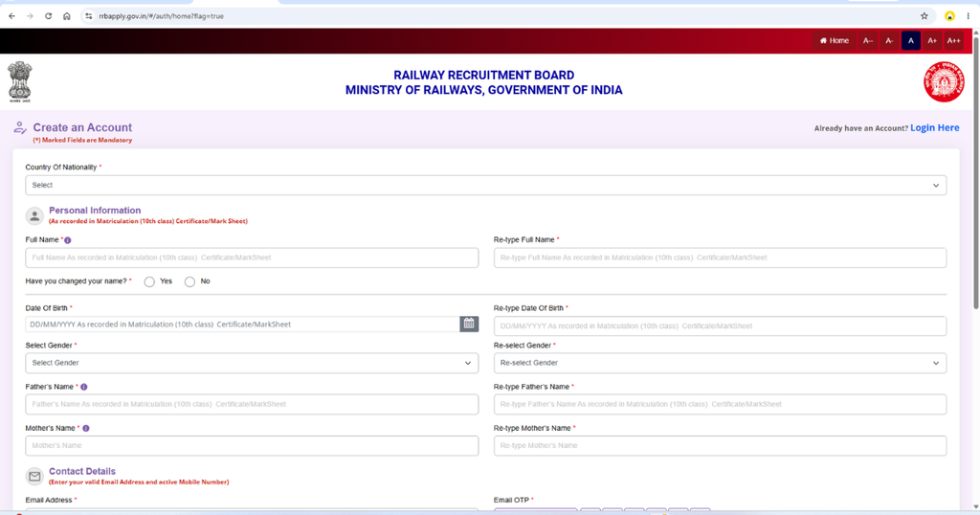
Task: Select No for changed name
Action: tap(189, 281)
